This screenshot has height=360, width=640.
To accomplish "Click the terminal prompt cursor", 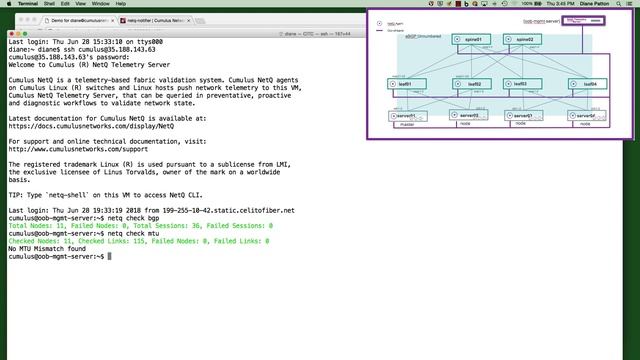I will coord(109,257).
